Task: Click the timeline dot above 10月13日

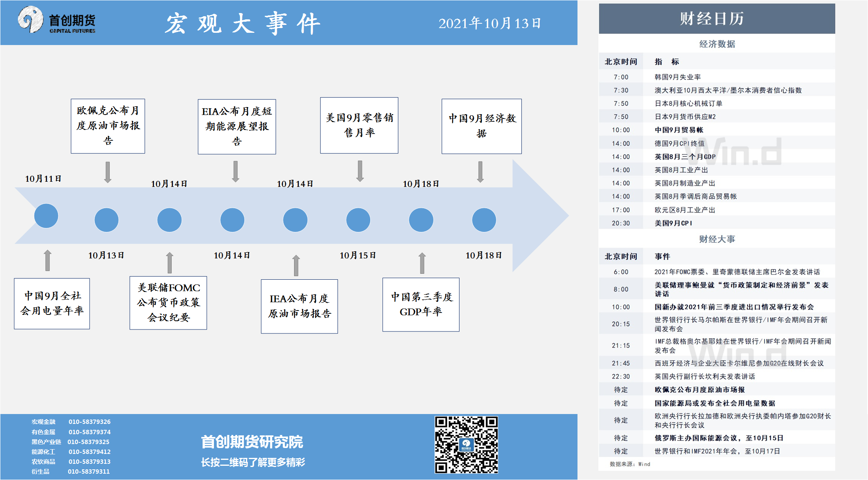Action: coord(107,220)
